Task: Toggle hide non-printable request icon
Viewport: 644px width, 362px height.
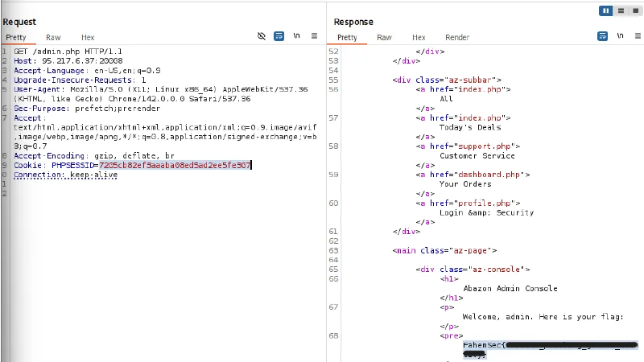Action: click(262, 36)
